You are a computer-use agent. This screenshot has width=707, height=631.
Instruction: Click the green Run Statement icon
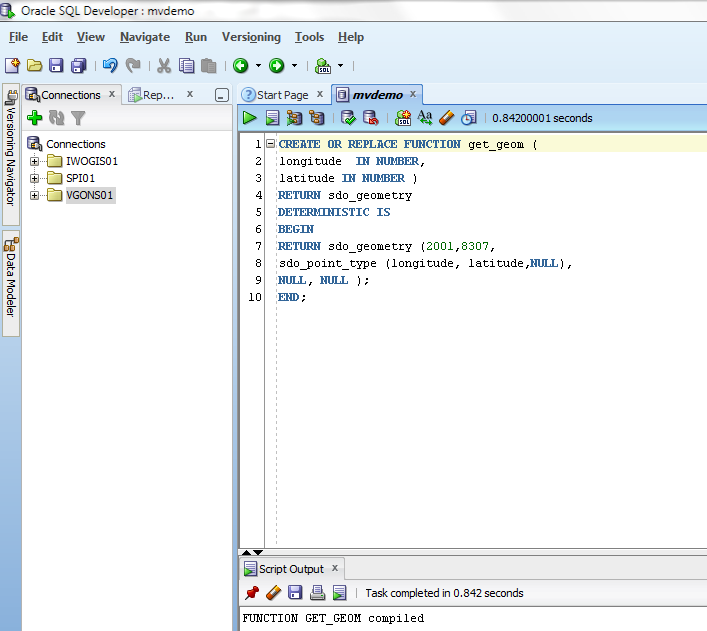pyautogui.click(x=250, y=118)
